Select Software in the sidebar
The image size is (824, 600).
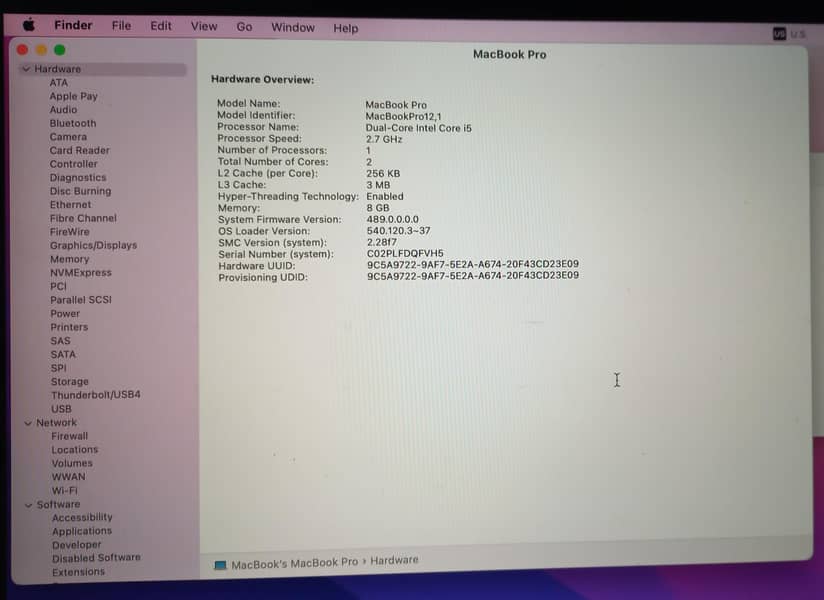coord(58,505)
